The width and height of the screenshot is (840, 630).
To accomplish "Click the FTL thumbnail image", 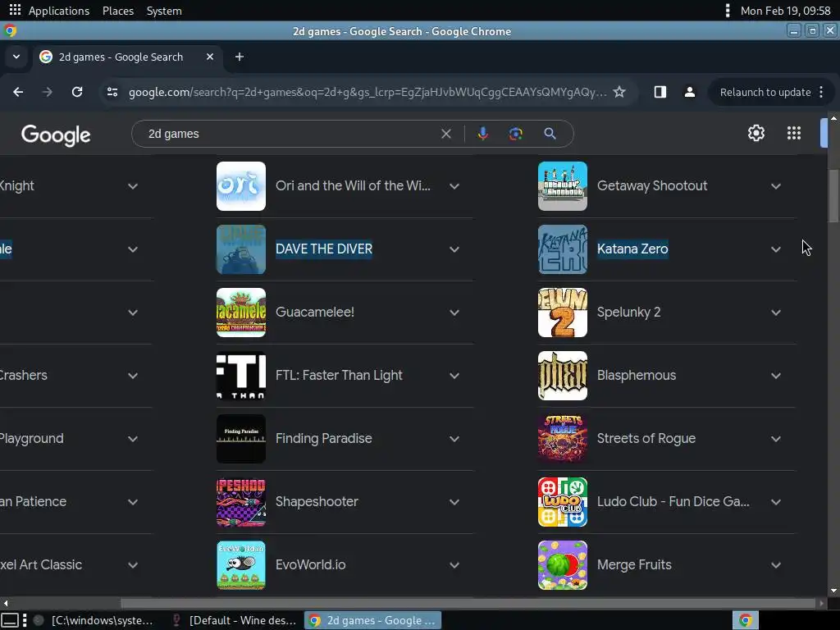I will click(x=241, y=376).
